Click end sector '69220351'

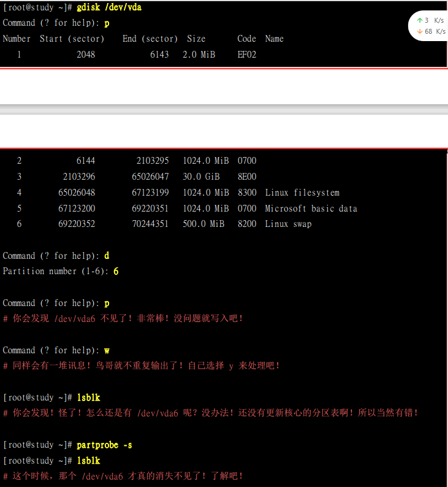pyautogui.click(x=150, y=209)
